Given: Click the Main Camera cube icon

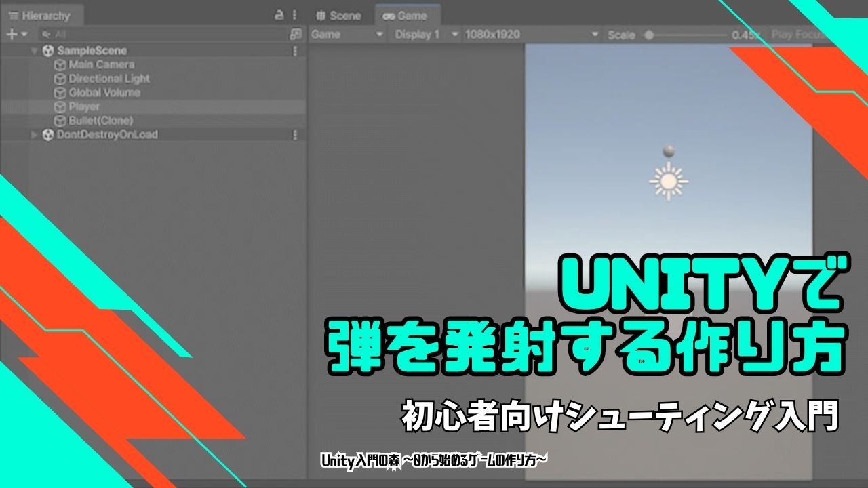Looking at the screenshot, I should click(60, 65).
